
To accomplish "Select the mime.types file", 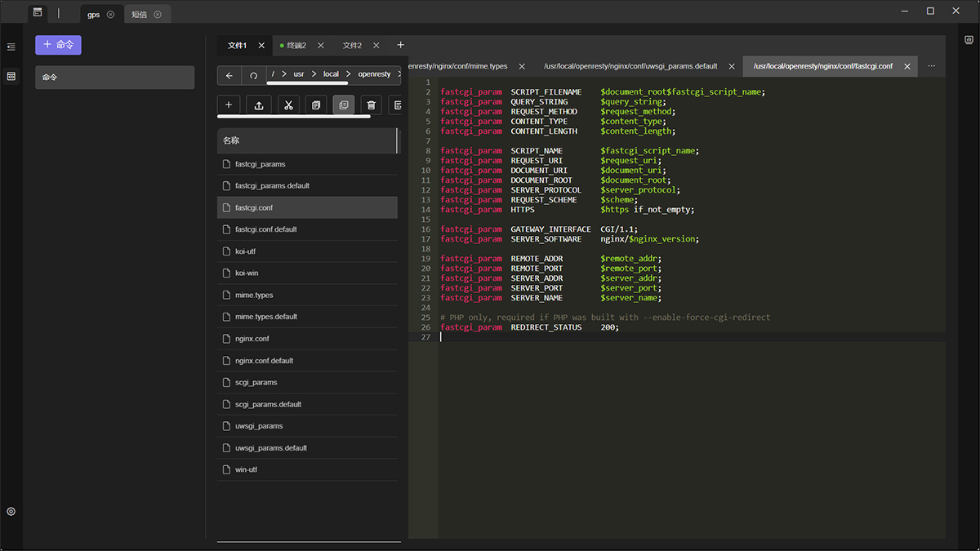I will coord(254,295).
